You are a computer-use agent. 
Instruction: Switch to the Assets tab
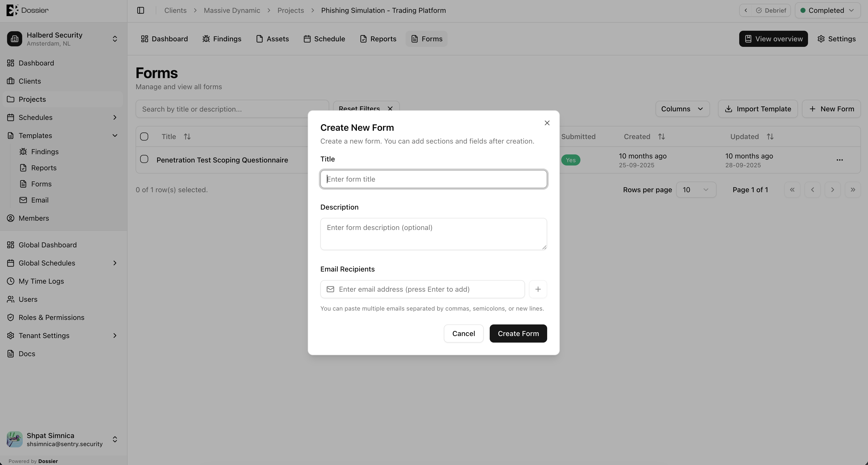(x=272, y=39)
